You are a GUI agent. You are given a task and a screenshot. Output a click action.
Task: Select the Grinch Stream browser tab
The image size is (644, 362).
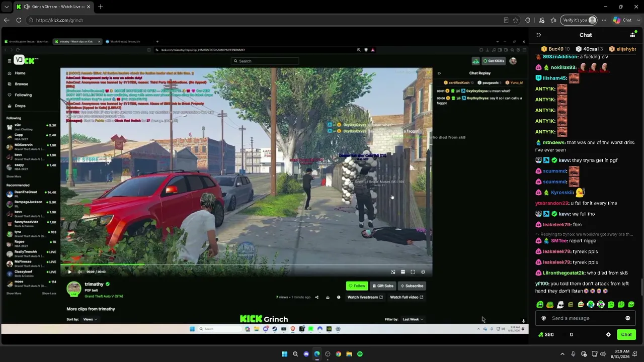click(53, 7)
